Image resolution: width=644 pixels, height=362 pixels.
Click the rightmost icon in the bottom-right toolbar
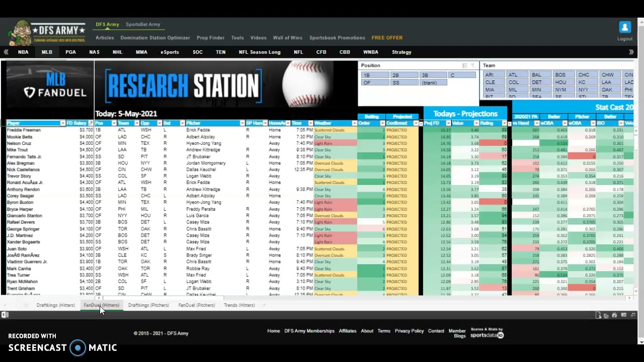tap(633, 315)
